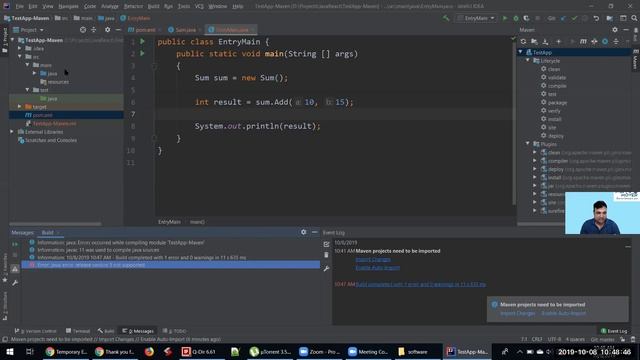Open the Build completed link in Event Log
640x360 pixels.
420,284
